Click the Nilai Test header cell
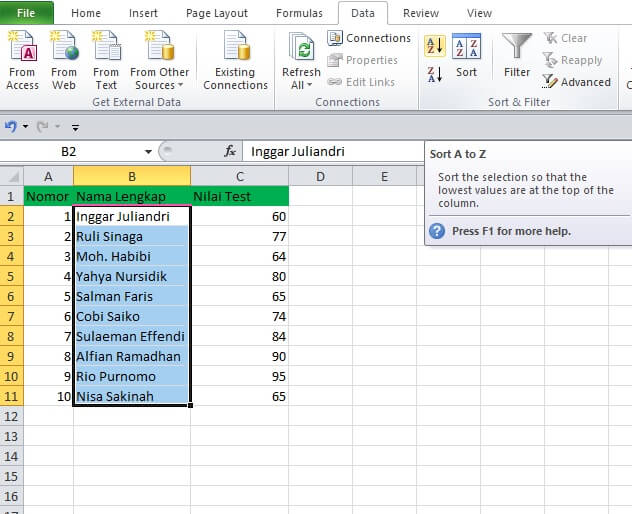This screenshot has width=632, height=514. pos(240,196)
